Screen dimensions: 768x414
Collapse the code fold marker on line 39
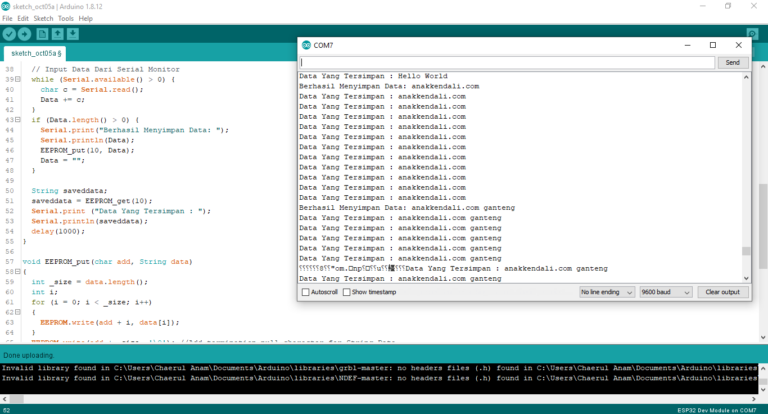(19, 78)
